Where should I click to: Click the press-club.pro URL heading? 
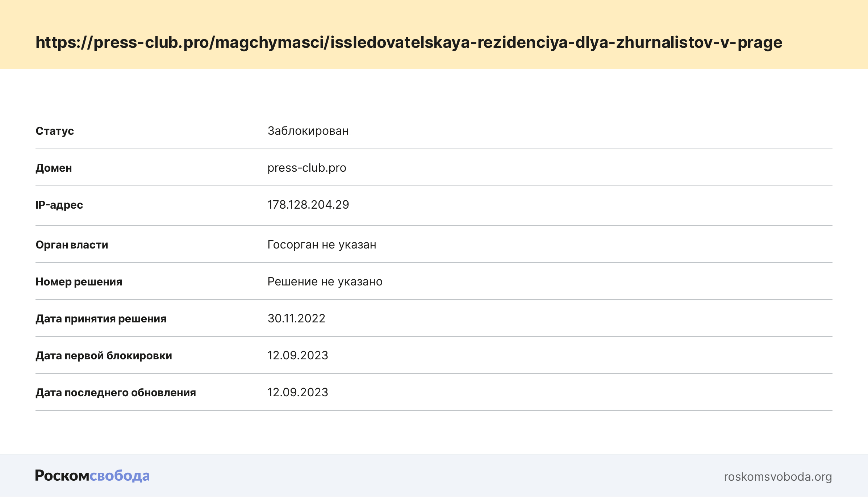point(409,42)
